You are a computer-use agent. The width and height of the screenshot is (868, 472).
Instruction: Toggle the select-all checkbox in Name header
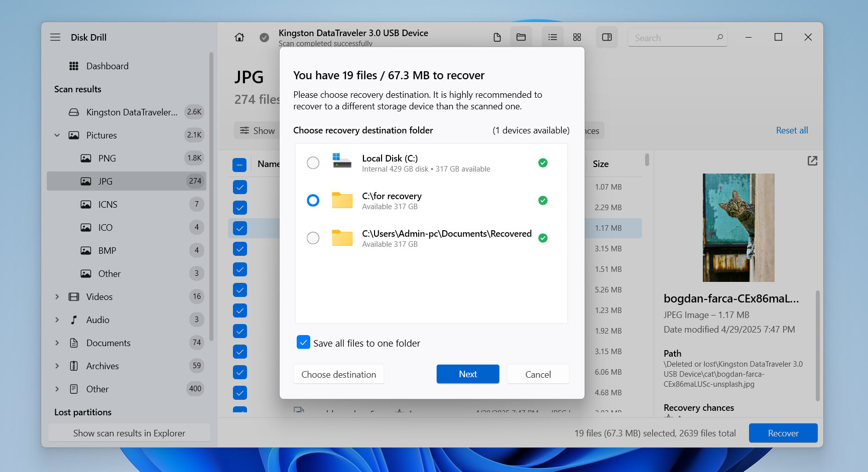click(239, 165)
